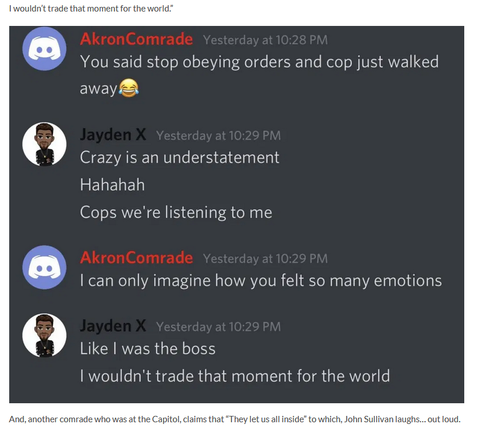504x428 pixels.
Task: Click the article paragraph starting "And, another comrade"
Action: click(234, 419)
